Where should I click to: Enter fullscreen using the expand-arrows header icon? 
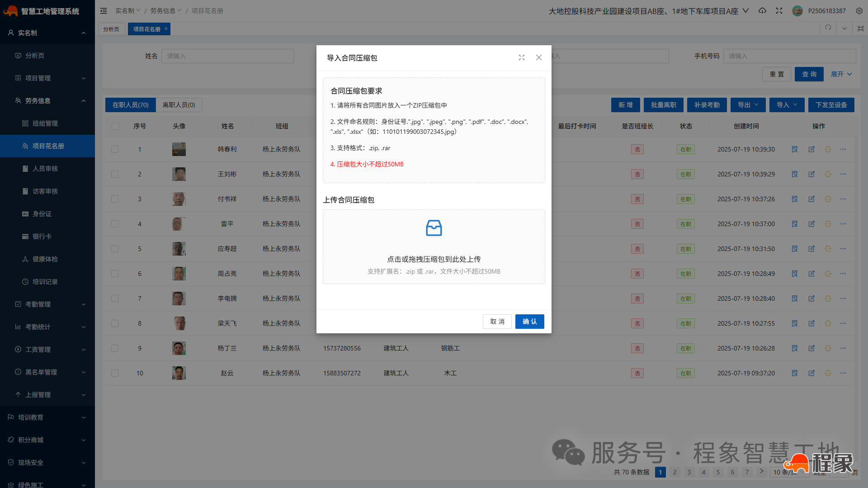point(779,10)
